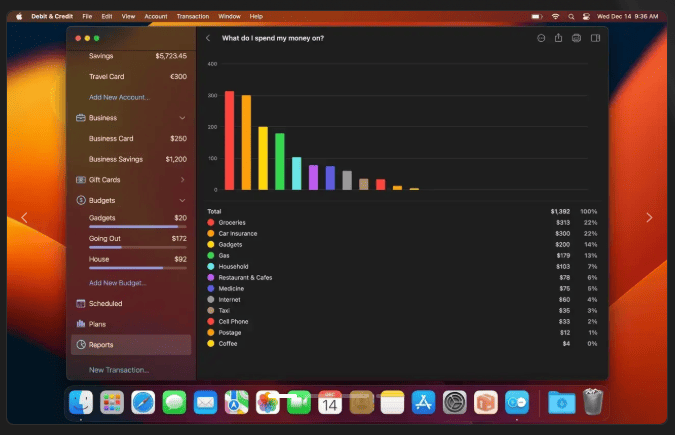Select the Business Card account
Image resolution: width=675 pixels, height=435 pixels.
[x=131, y=139]
